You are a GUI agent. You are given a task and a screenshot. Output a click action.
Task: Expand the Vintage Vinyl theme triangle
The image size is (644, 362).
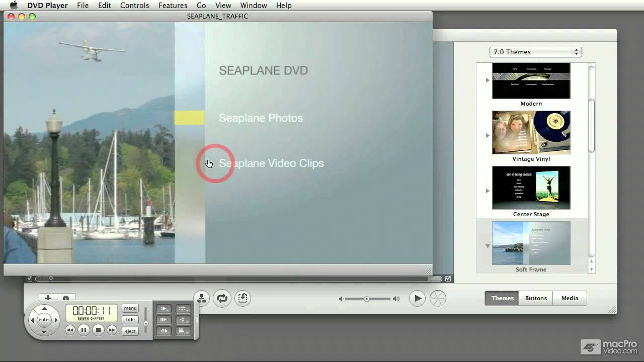(487, 135)
